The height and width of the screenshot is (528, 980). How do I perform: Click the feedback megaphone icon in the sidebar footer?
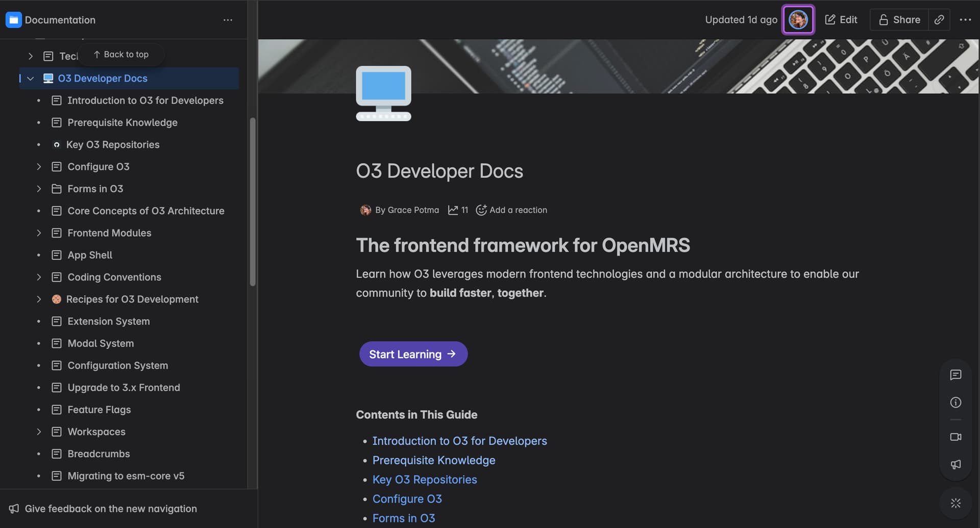[x=14, y=509]
